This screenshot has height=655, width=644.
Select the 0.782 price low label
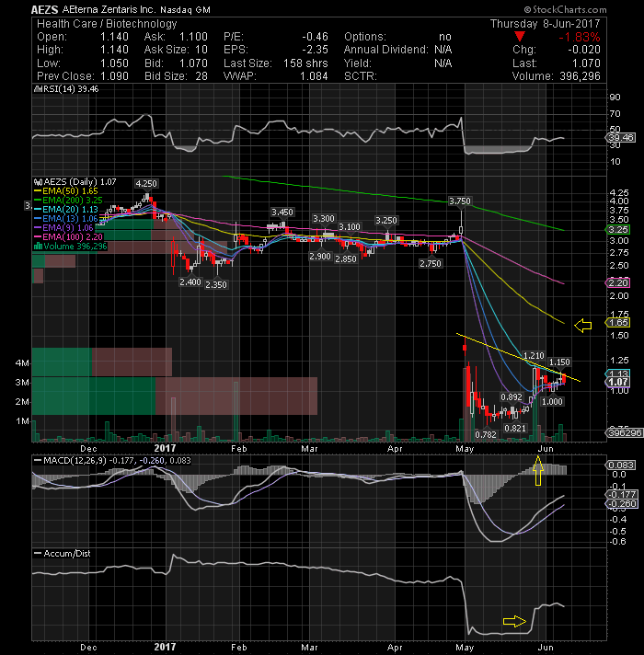(486, 435)
